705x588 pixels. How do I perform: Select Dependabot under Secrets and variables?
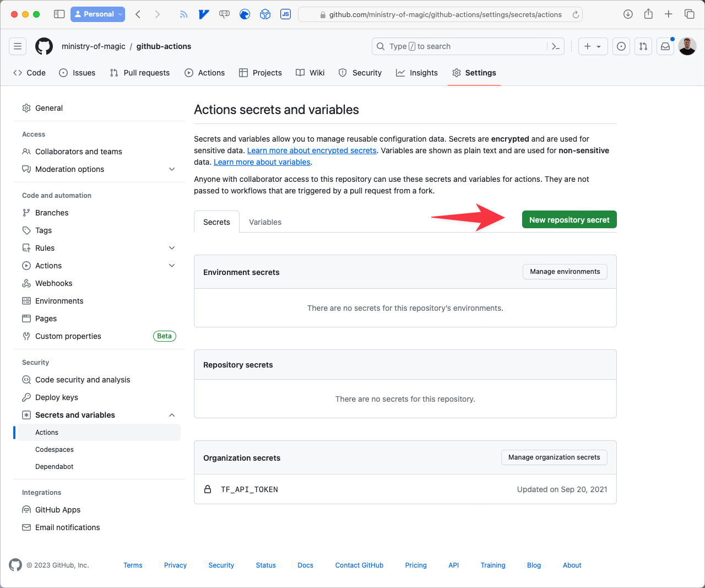[99, 467]
